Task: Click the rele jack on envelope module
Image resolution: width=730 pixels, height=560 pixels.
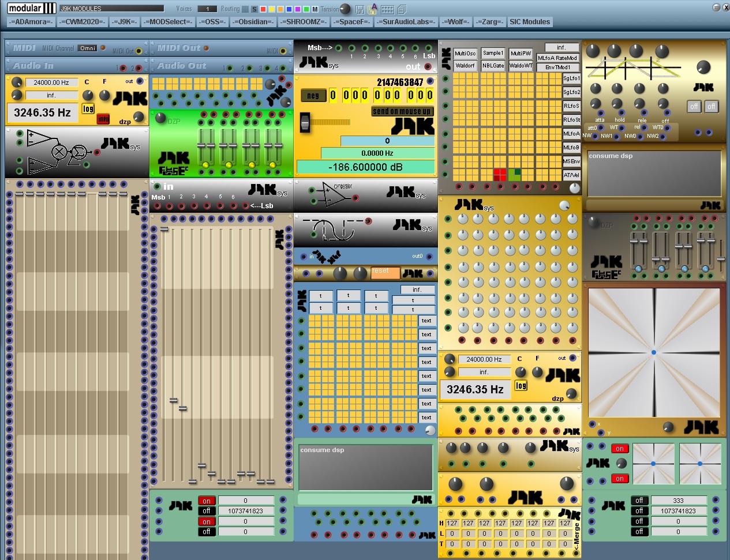Action: click(x=644, y=113)
